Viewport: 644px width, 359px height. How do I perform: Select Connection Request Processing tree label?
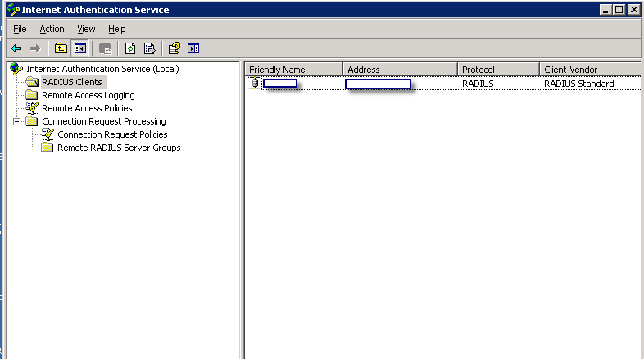[x=104, y=121]
